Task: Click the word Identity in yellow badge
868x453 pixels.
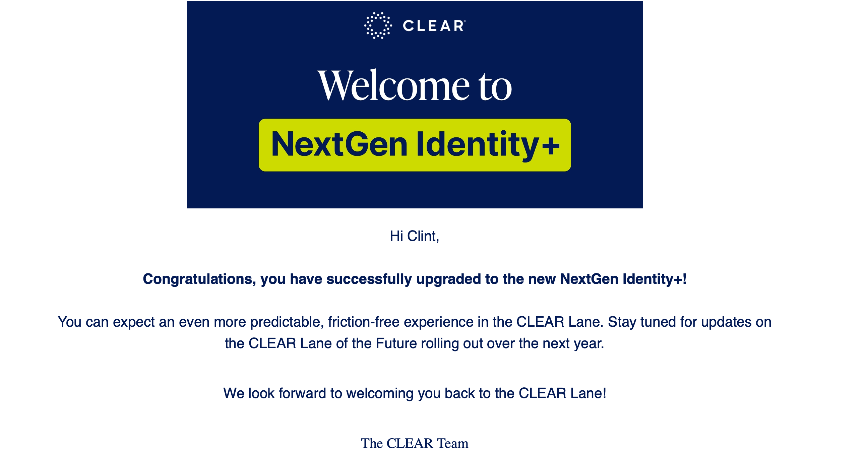Action: pos(477,145)
